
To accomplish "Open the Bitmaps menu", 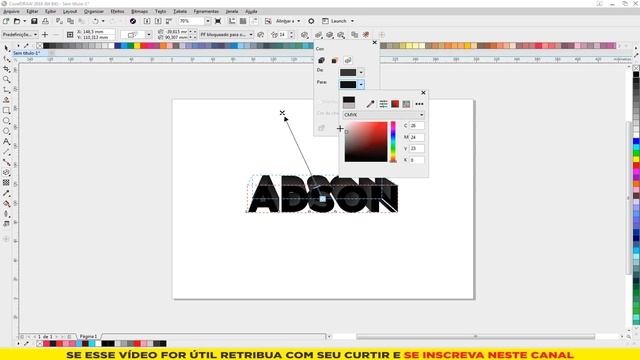I will click(x=140, y=11).
